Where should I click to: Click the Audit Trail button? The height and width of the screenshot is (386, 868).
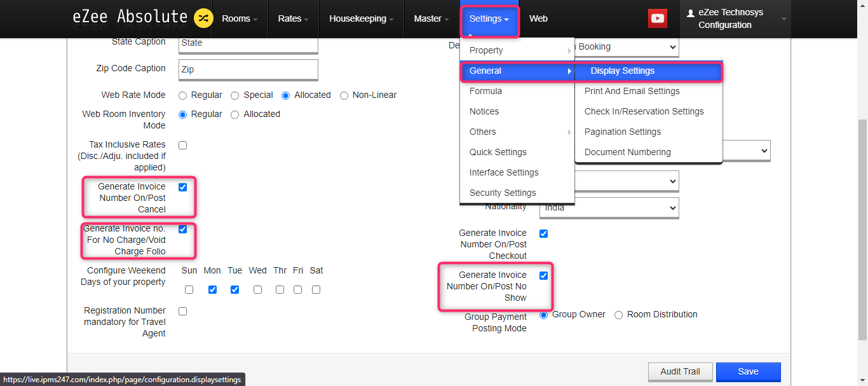click(x=680, y=372)
